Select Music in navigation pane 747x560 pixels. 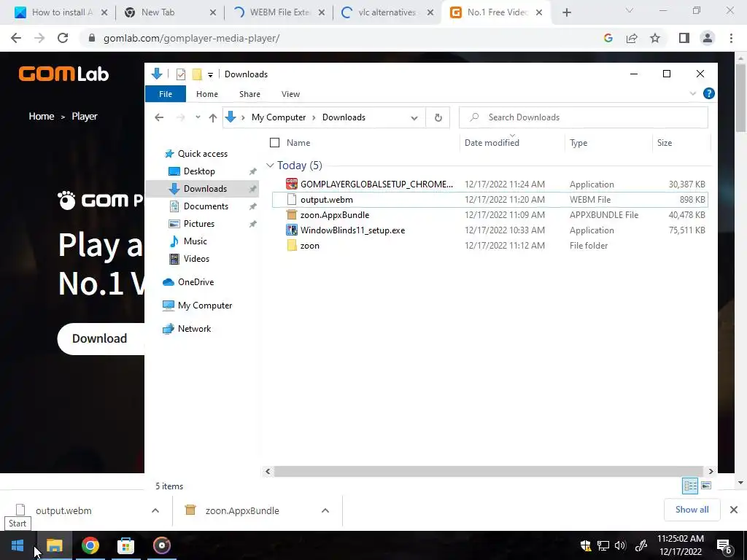point(196,241)
